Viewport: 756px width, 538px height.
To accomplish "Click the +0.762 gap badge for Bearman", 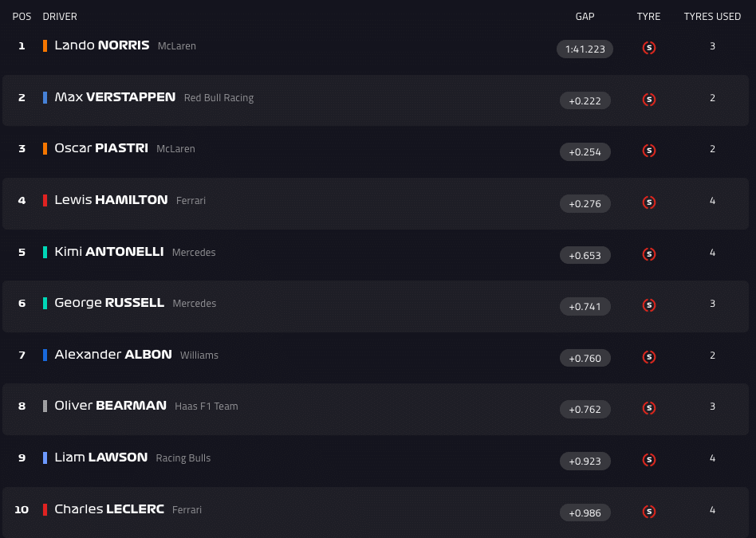I will tap(585, 410).
